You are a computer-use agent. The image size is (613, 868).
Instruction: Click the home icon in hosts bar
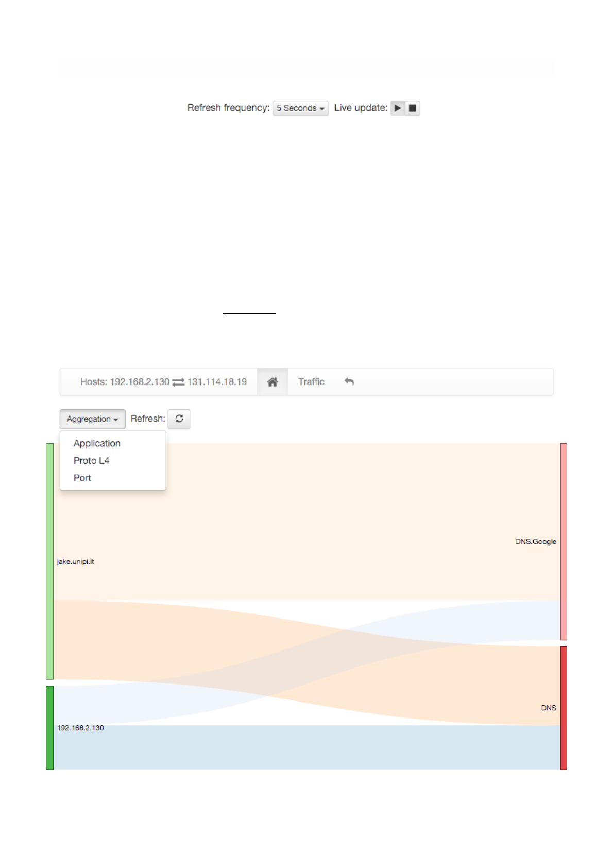(x=273, y=382)
